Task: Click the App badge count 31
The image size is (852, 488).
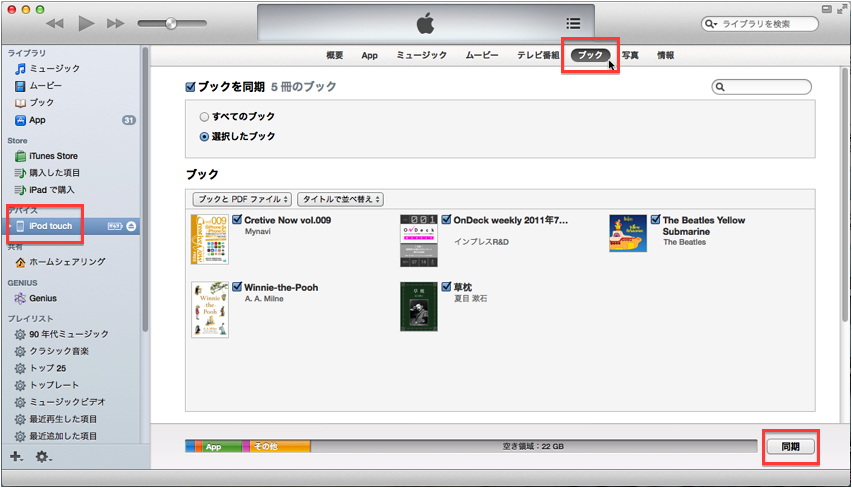Action: (129, 120)
